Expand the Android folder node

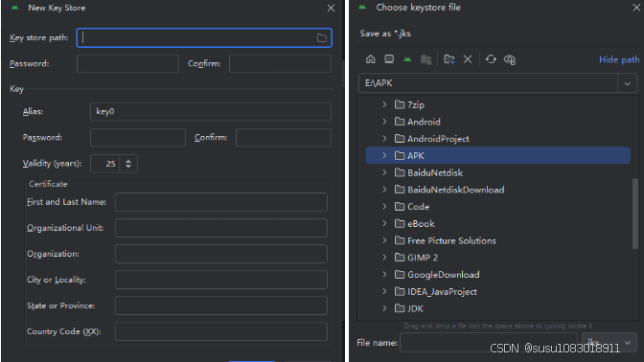[384, 122]
